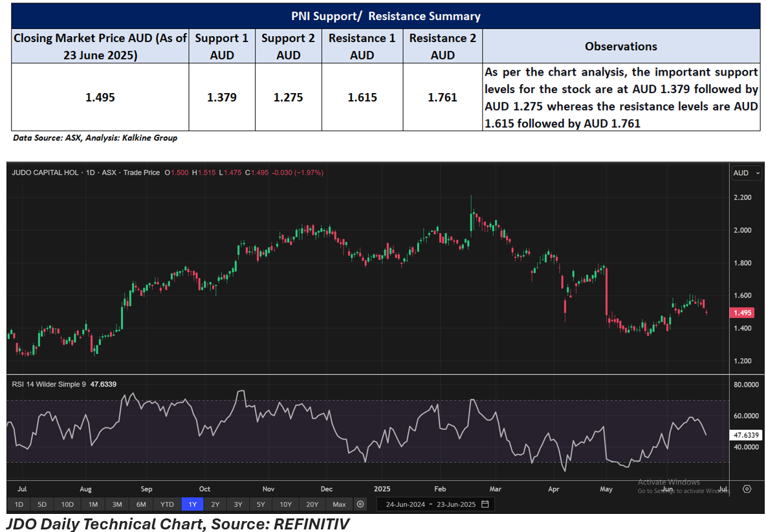Click the May label on the time axis
This screenshot has height=532, width=766.
point(606,489)
